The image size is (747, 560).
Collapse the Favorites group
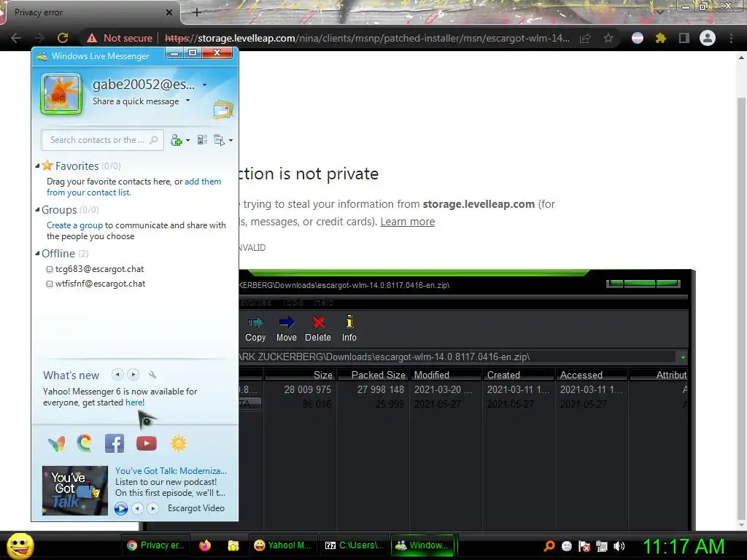click(37, 166)
